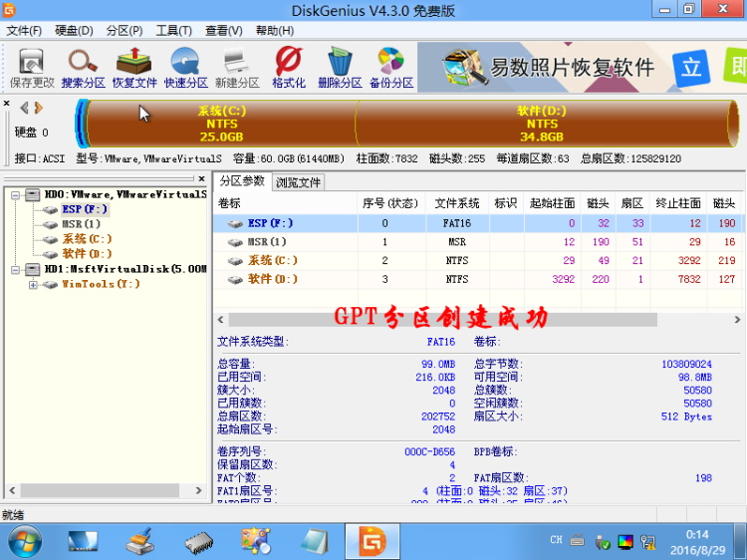Go to the next disk with the right arrow
This screenshot has width=747, height=560.
click(x=39, y=108)
